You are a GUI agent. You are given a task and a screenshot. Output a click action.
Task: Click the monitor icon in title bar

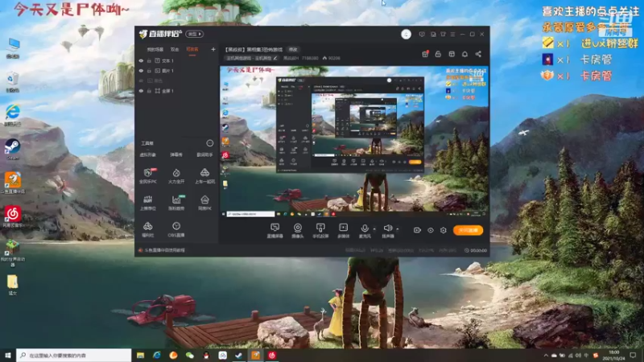(433, 34)
